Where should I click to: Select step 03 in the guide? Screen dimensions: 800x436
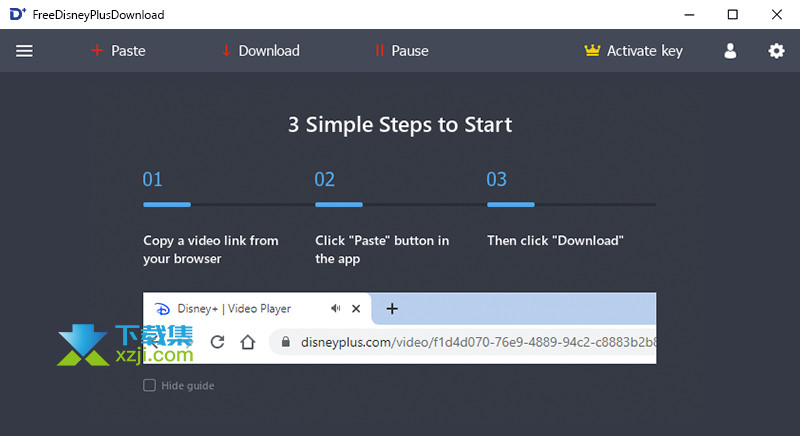tap(496, 179)
